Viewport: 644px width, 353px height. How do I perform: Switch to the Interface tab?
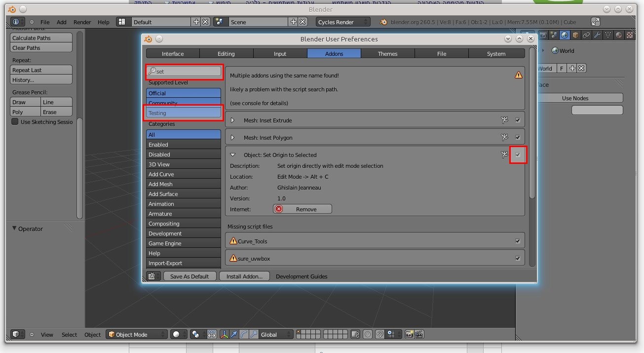point(173,54)
